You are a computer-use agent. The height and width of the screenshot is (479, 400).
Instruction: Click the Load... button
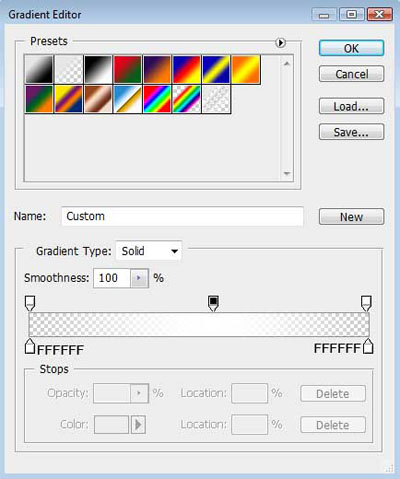[x=351, y=106]
